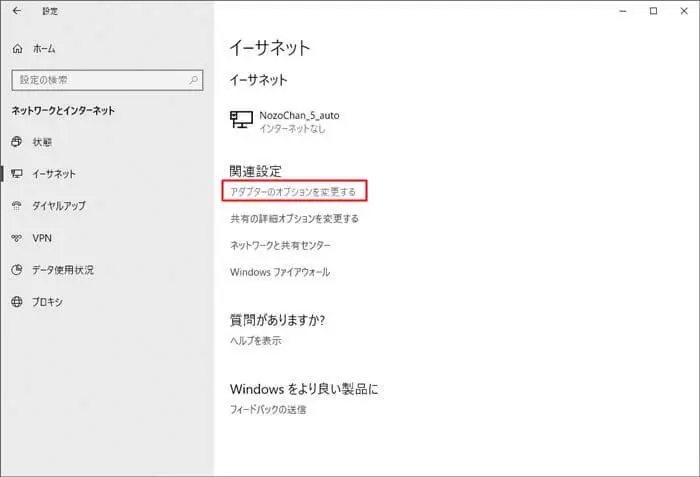Open Windows ファイアウォール link

[279, 272]
